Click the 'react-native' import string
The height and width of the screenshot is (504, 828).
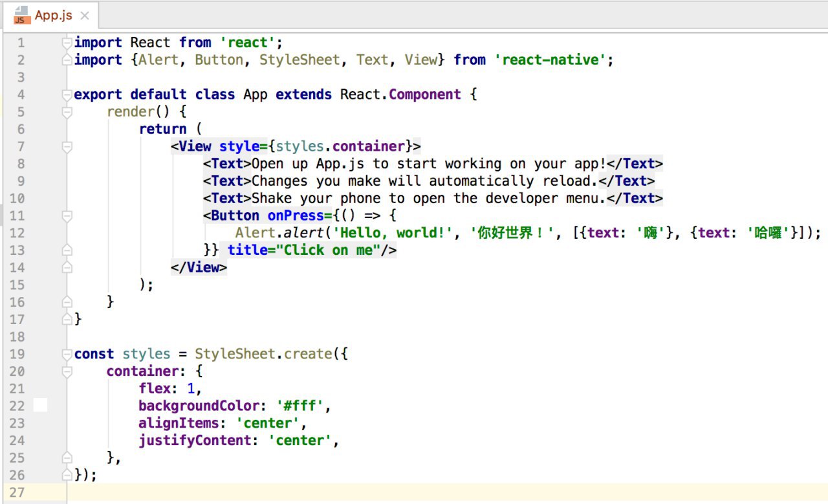(x=550, y=60)
